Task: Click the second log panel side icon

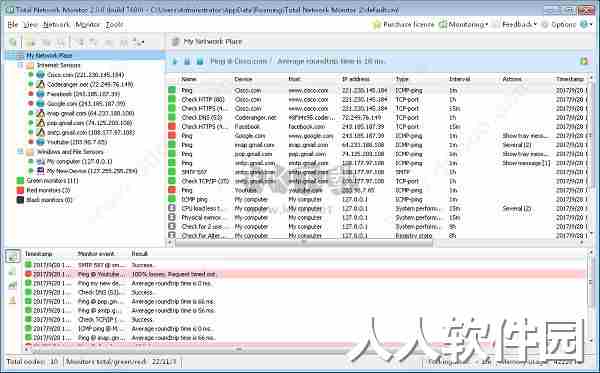Action: [x=13, y=272]
